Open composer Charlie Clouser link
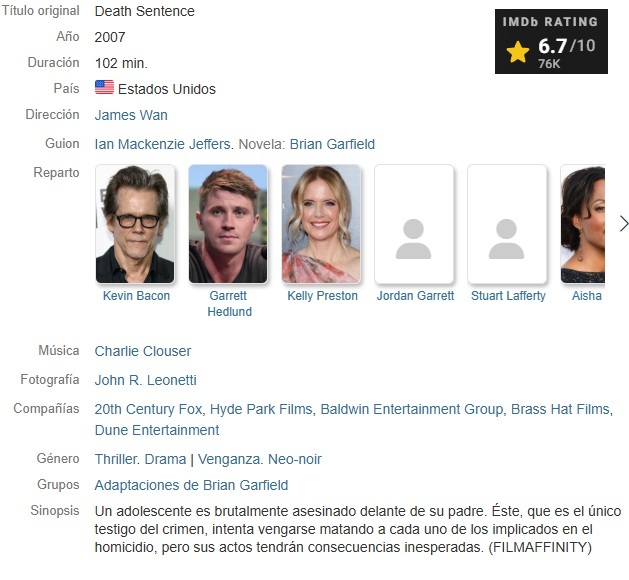629x580 pixels. click(x=143, y=351)
